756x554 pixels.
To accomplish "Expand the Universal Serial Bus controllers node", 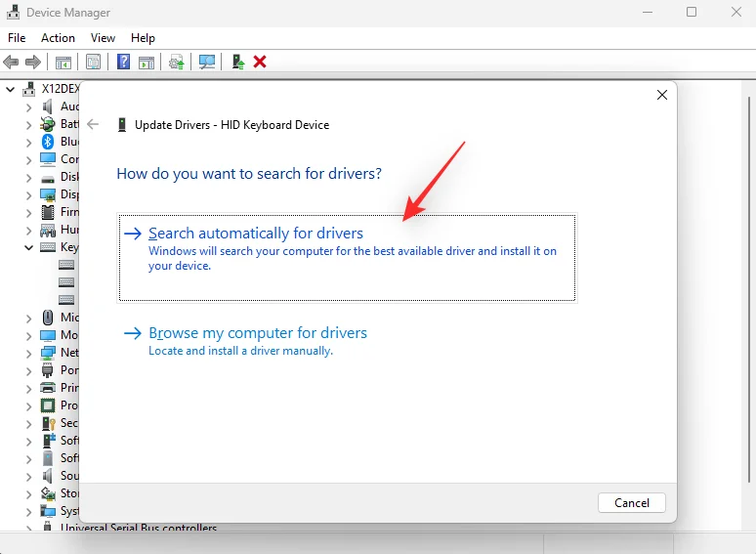I will pyautogui.click(x=27, y=529).
